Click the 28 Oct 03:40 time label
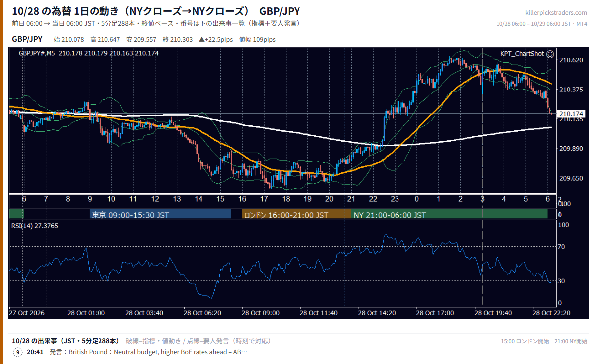This screenshot has height=364, width=597. [144, 313]
